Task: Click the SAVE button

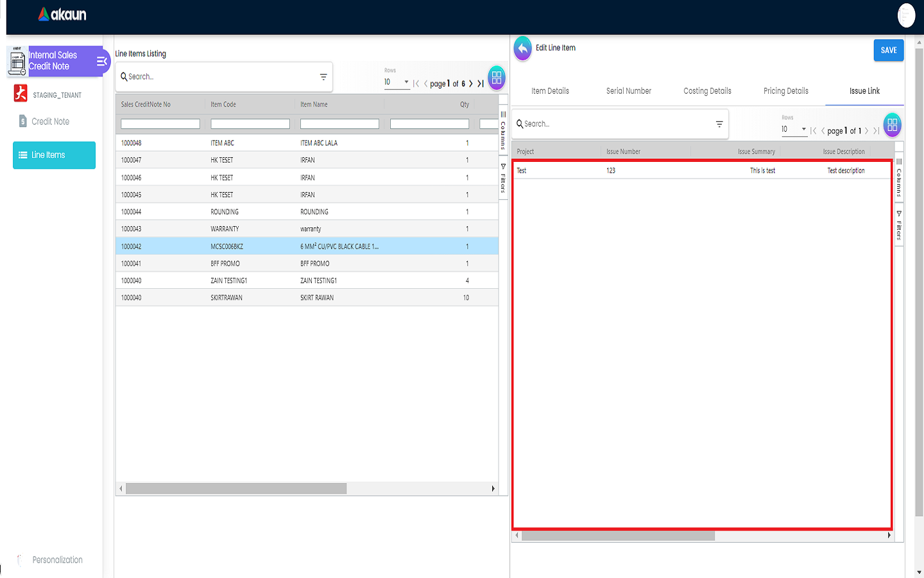Action: [x=888, y=50]
